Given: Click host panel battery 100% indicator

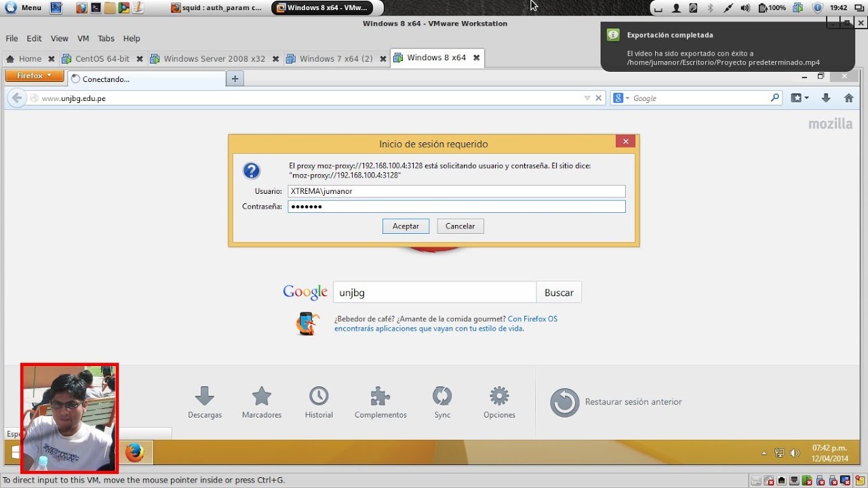Looking at the screenshot, I should pyautogui.click(x=772, y=8).
